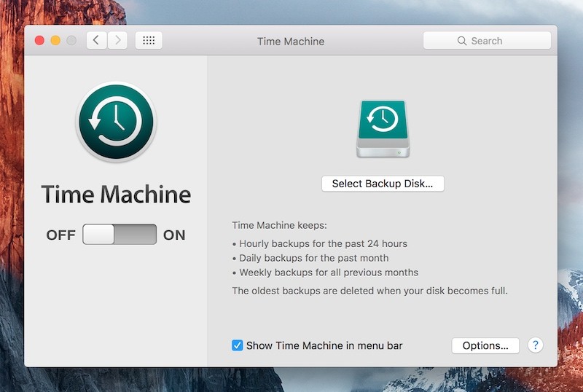The height and width of the screenshot is (392, 583).
Task: Click the bold Time Machine heading text
Action: coord(116,195)
